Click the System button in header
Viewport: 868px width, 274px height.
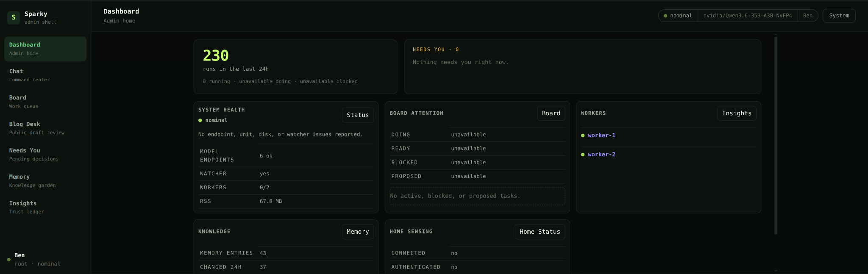click(x=839, y=16)
